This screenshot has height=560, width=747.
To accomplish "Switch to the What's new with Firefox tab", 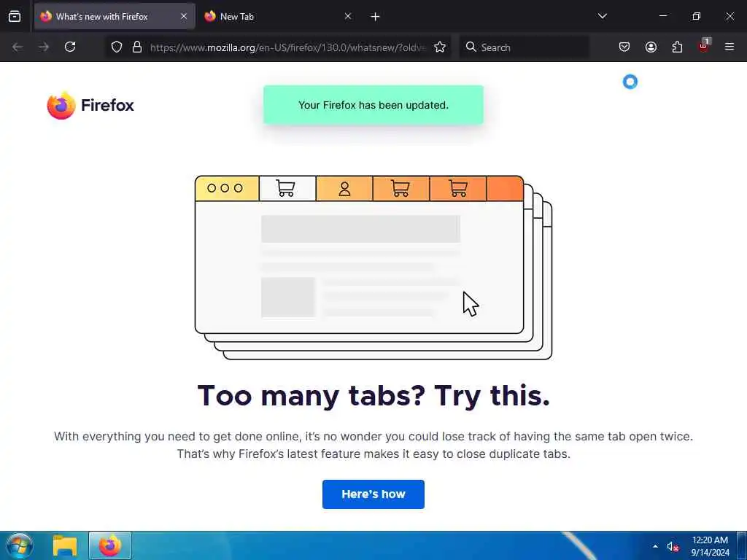I will point(115,17).
